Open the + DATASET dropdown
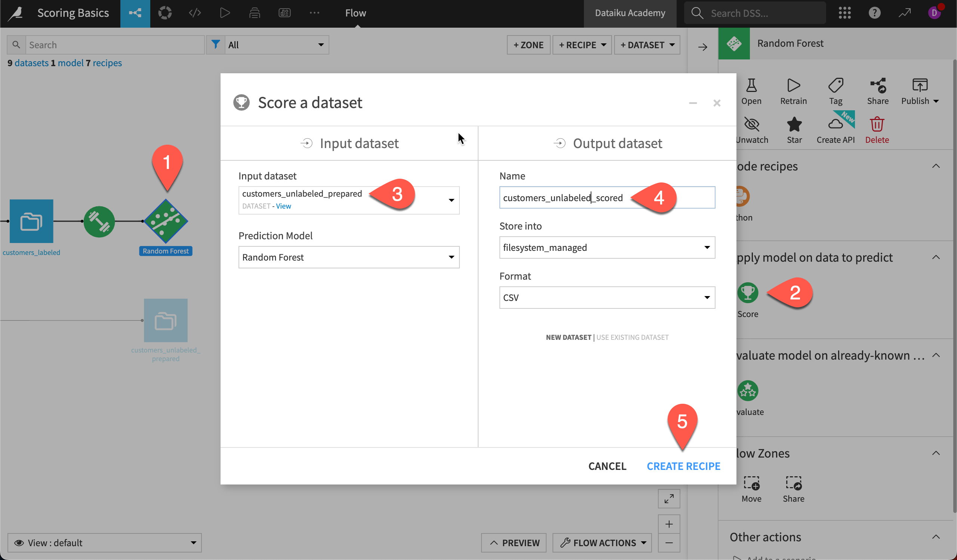 647,45
